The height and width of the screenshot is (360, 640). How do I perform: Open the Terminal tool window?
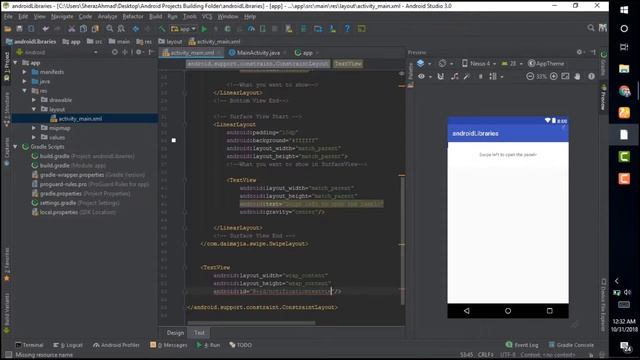point(29,345)
